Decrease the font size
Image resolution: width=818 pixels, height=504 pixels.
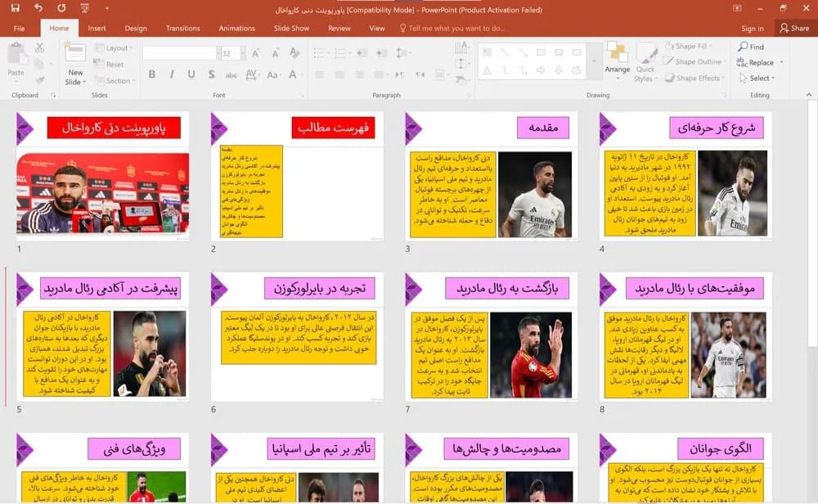pos(275,53)
